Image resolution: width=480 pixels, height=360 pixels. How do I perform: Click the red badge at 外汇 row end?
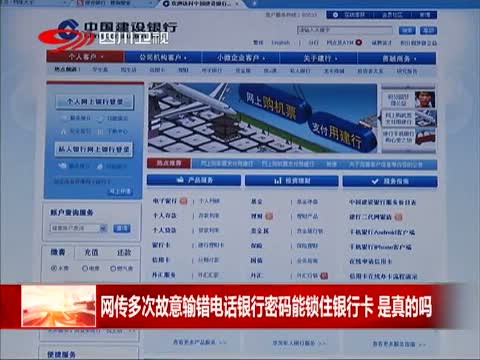pyautogui.click(x=324, y=276)
